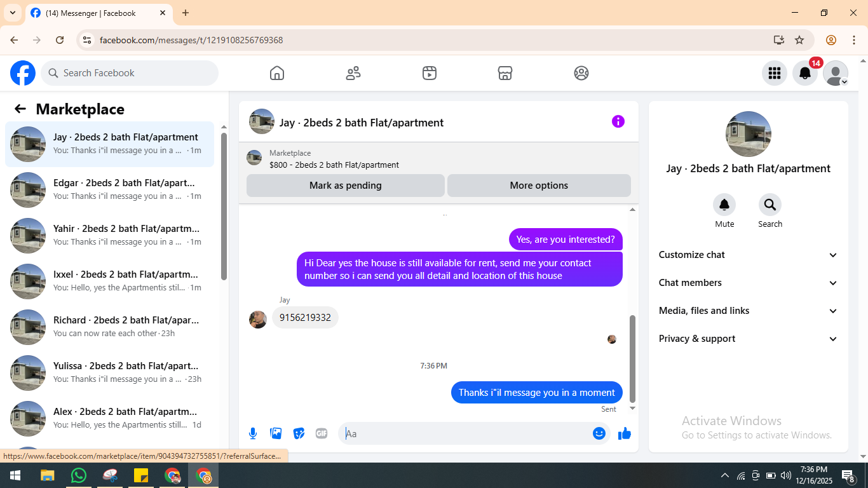868x488 pixels.
Task: Mute this conversation with the bell icon
Action: (x=724, y=205)
